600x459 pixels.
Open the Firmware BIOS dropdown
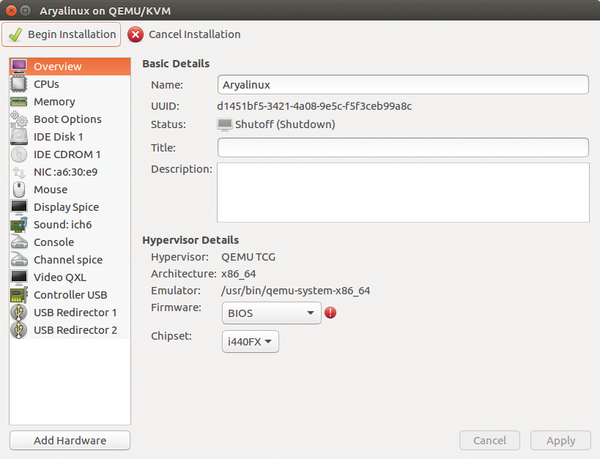(x=271, y=313)
